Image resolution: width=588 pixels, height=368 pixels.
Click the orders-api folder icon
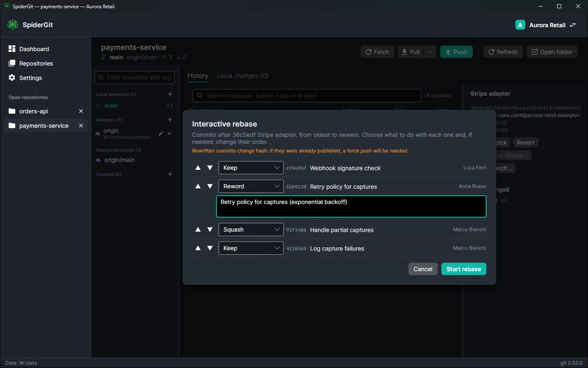[12, 111]
